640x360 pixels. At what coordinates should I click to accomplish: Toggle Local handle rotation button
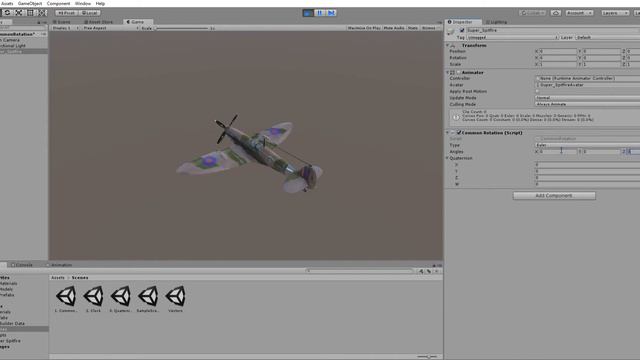point(89,13)
